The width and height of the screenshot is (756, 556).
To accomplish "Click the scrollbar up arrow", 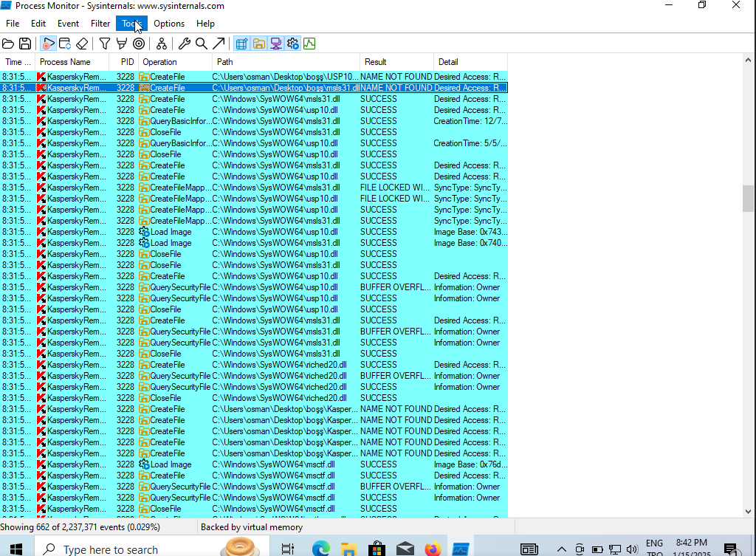I will coord(748,61).
